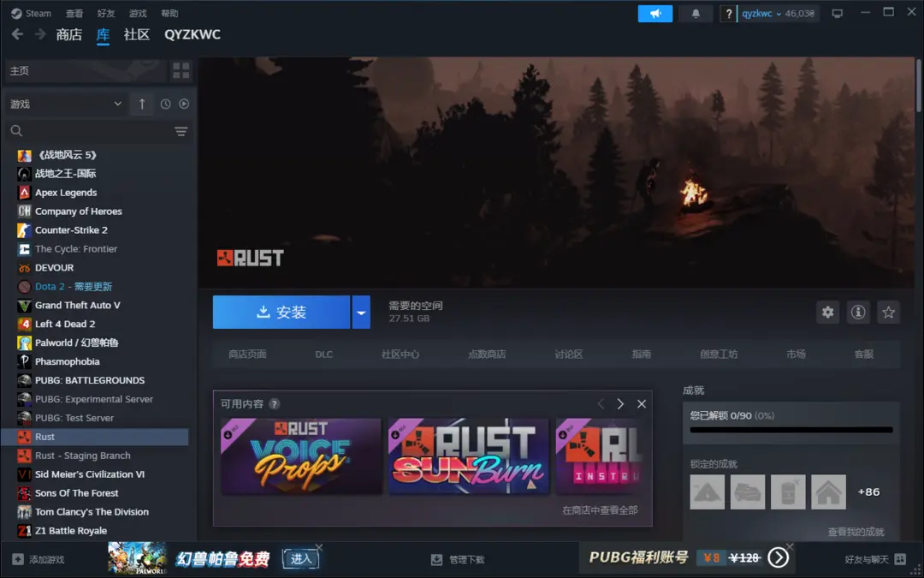Open the QYZKWC profile tab
The width and height of the screenshot is (924, 578).
tap(192, 35)
